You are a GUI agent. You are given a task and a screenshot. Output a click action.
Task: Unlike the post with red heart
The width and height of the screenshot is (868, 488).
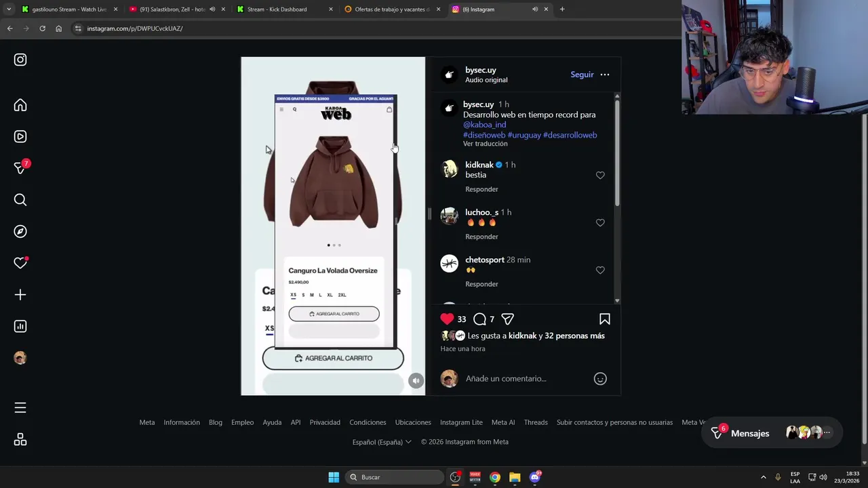[x=447, y=319]
